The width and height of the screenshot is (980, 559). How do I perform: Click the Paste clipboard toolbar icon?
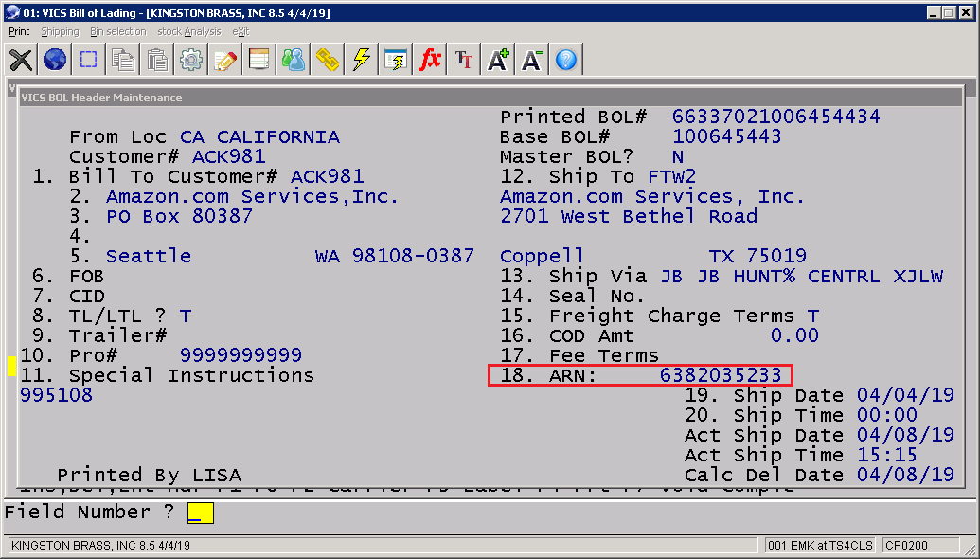(157, 60)
